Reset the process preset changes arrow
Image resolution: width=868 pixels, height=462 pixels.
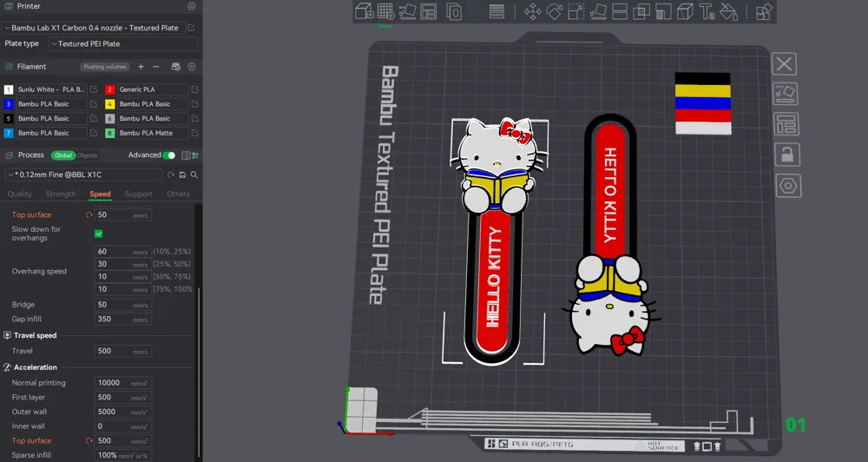click(170, 175)
